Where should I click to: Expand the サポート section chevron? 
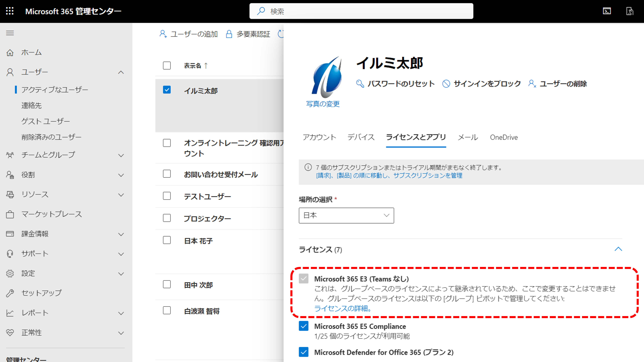click(121, 254)
